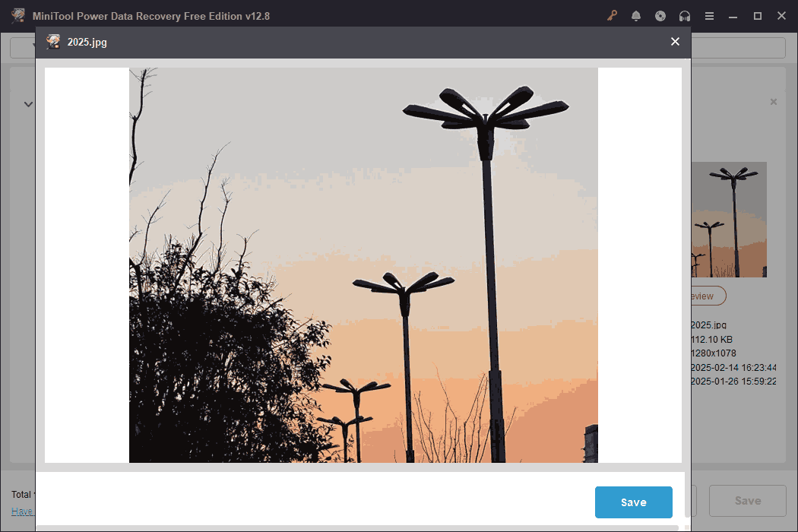Save the previewed image with the blue Save button

[x=633, y=502]
